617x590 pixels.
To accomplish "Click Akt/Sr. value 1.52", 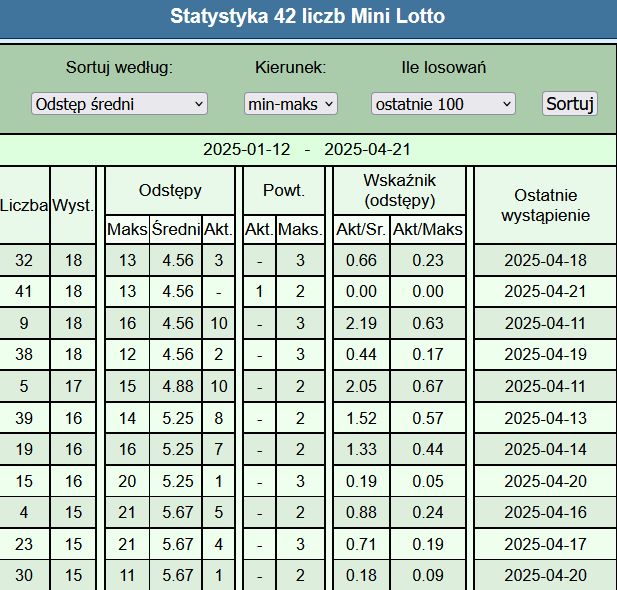I will point(361,418).
